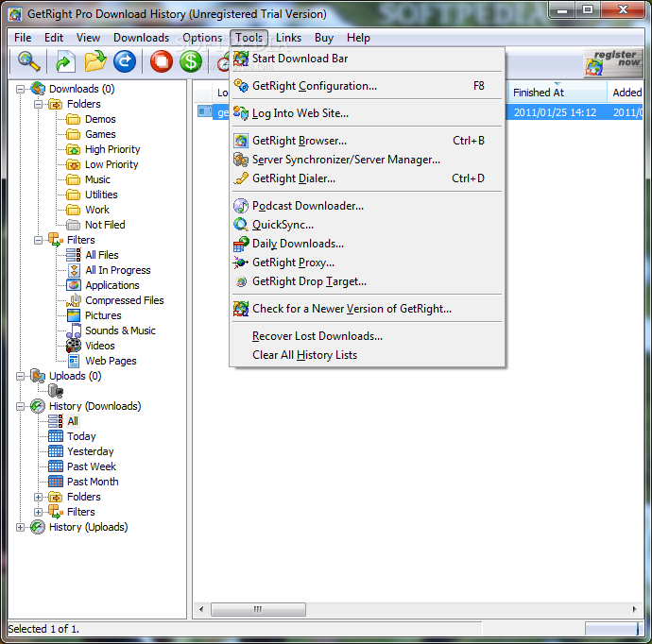Click the green dollar sign toolbar icon
The image size is (652, 644).
(191, 61)
